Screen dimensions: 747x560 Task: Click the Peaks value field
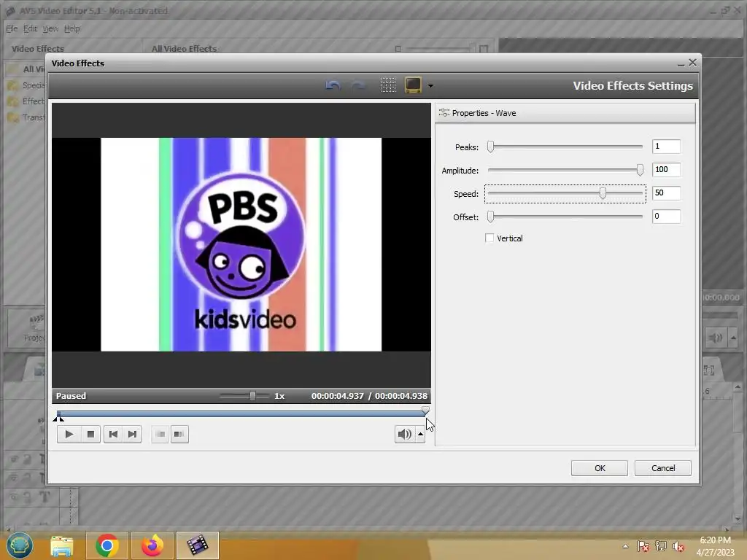[x=666, y=146]
